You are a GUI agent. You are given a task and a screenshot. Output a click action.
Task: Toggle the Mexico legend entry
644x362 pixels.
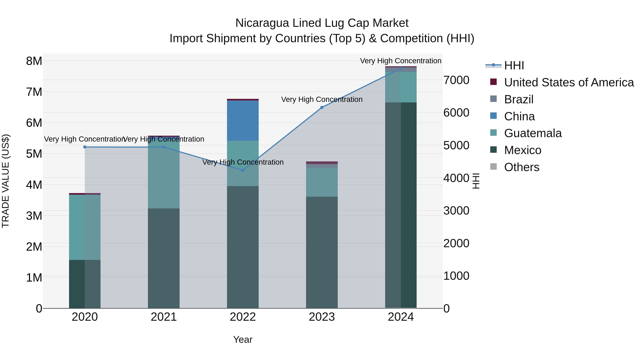(x=516, y=150)
